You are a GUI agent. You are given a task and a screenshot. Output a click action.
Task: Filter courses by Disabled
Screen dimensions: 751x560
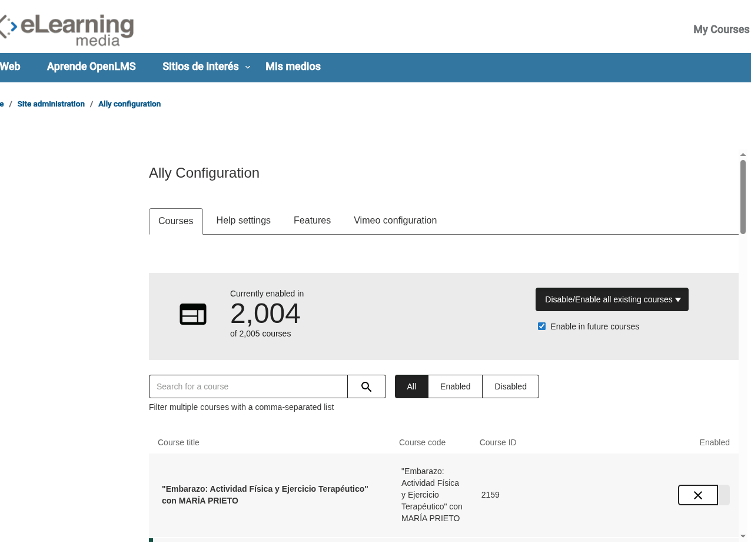[x=511, y=386]
